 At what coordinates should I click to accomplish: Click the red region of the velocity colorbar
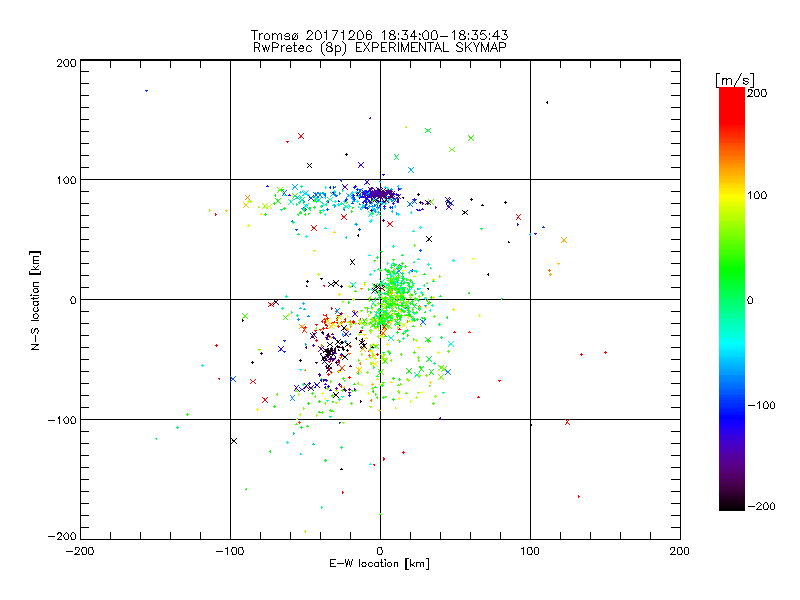pos(732,105)
